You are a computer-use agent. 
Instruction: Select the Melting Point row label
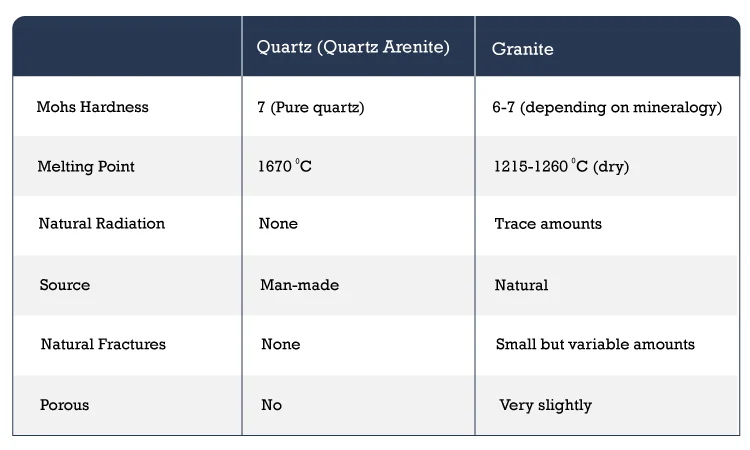(x=86, y=166)
